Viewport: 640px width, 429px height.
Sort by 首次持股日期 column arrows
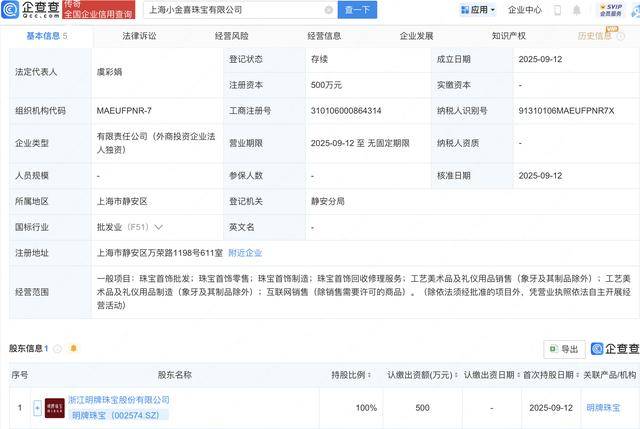[x=578, y=375]
